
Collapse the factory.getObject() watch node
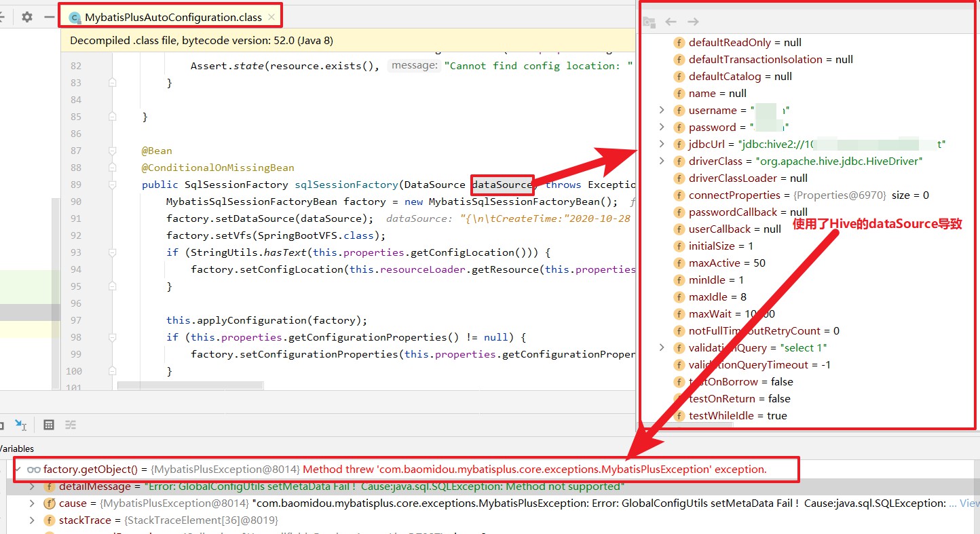click(17, 470)
